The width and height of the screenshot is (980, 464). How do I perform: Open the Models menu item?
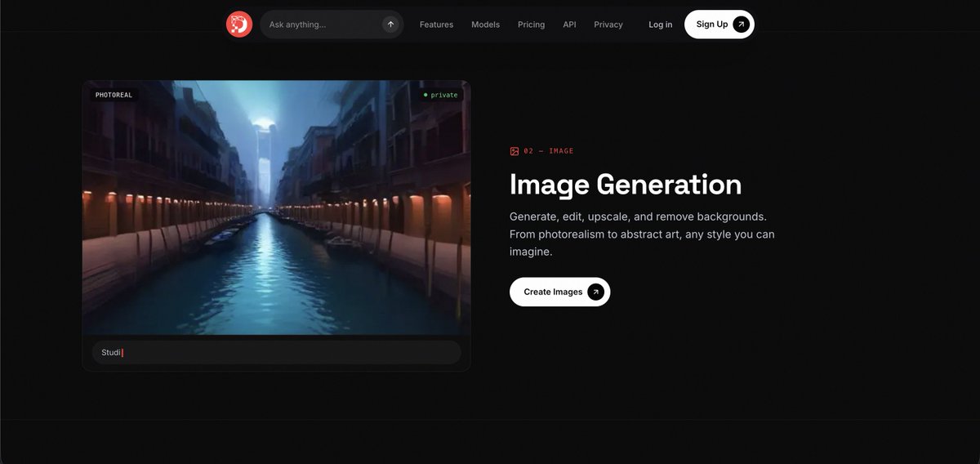[485, 25]
